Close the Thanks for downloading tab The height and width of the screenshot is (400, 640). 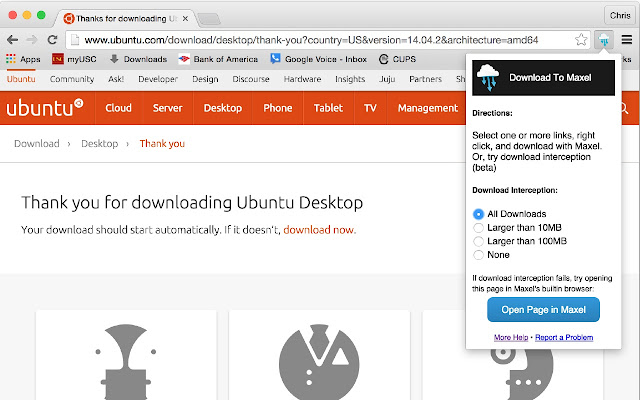coord(185,18)
